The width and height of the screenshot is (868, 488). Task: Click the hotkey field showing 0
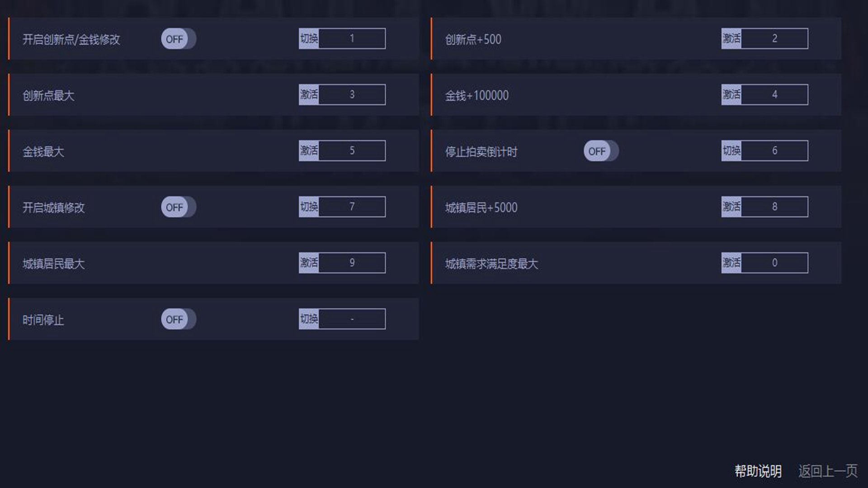(x=774, y=263)
